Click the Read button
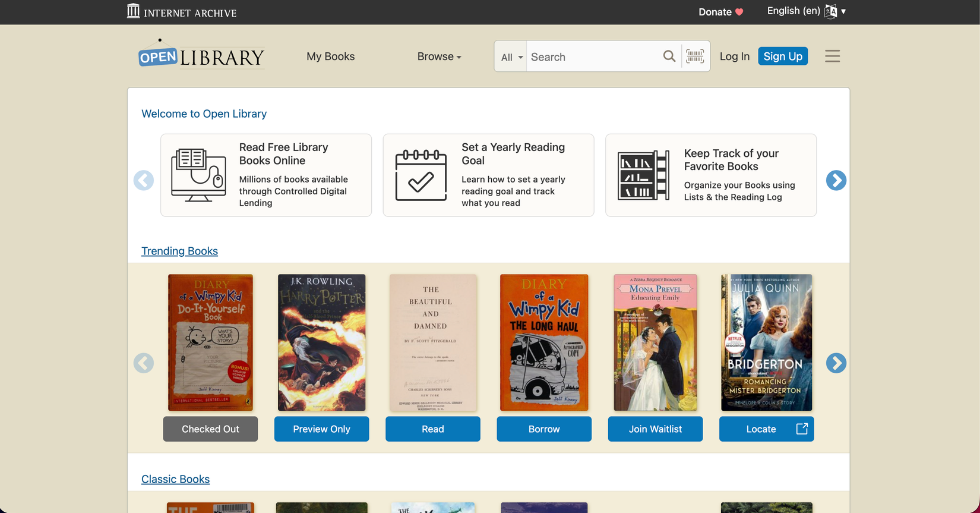This screenshot has height=513, width=980. [x=433, y=429]
